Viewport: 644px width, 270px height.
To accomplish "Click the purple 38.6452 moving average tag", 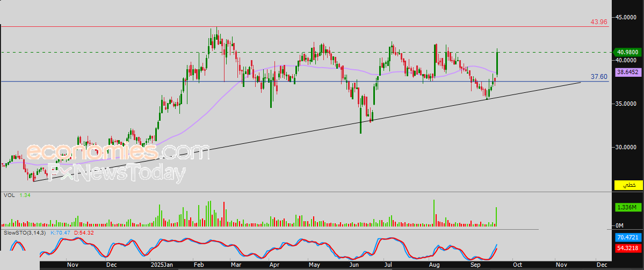I will pyautogui.click(x=627, y=72).
